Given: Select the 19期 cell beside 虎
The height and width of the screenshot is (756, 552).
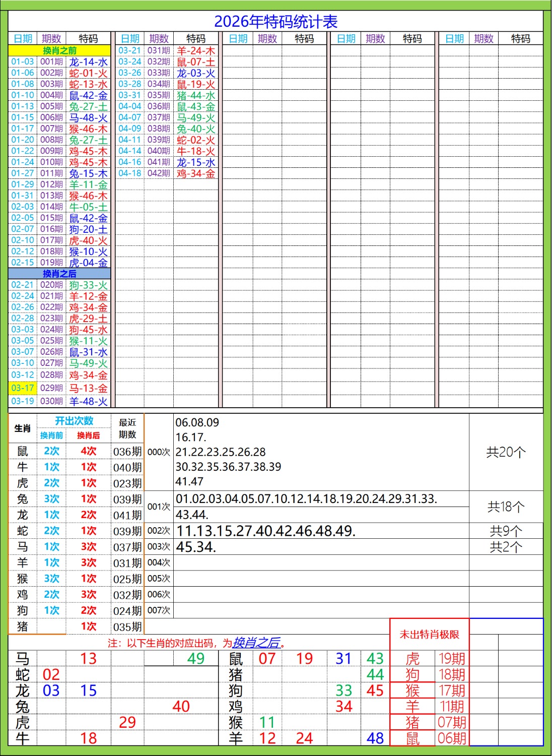Looking at the screenshot, I should pos(452,659).
